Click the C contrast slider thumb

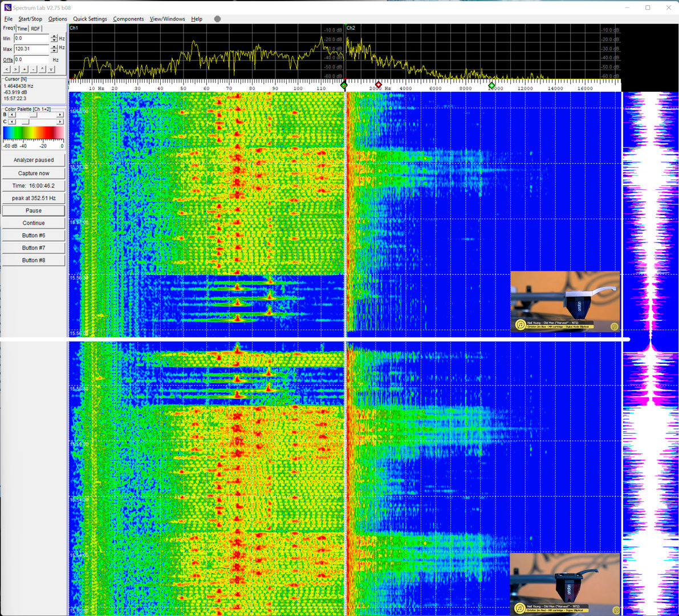26,121
